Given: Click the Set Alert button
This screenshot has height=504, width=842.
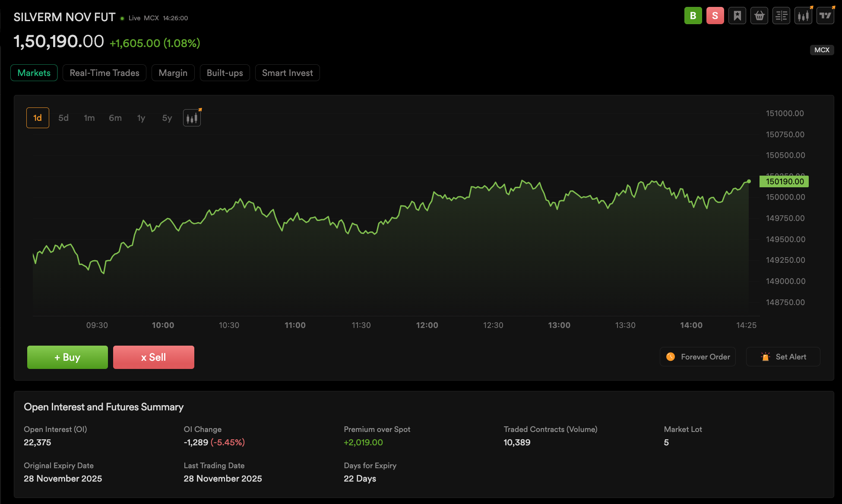Looking at the screenshot, I should (783, 357).
